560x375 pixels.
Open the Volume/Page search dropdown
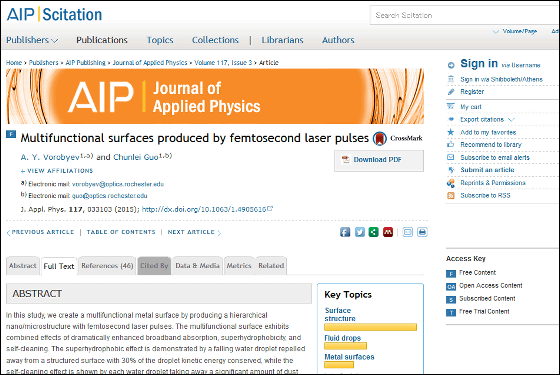click(515, 31)
